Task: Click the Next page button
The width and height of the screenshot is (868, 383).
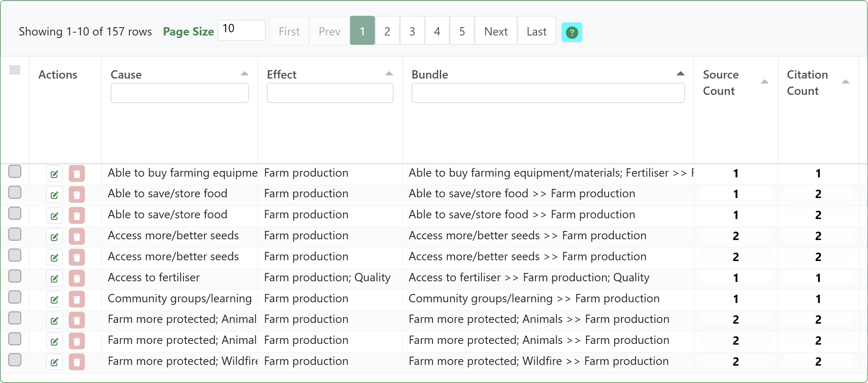Action: tap(495, 31)
